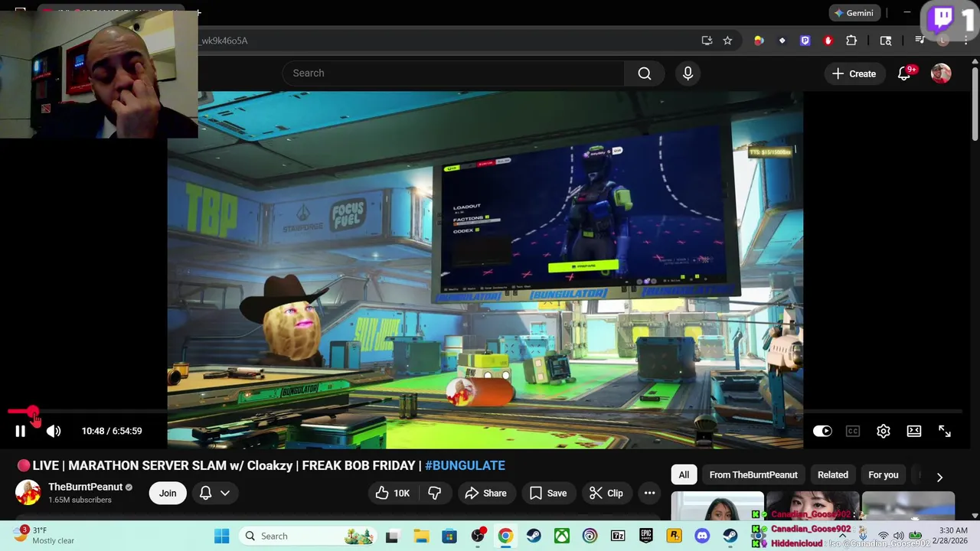This screenshot has width=980, height=551.
Task: Open first recommended video thumbnail
Action: coord(717,506)
